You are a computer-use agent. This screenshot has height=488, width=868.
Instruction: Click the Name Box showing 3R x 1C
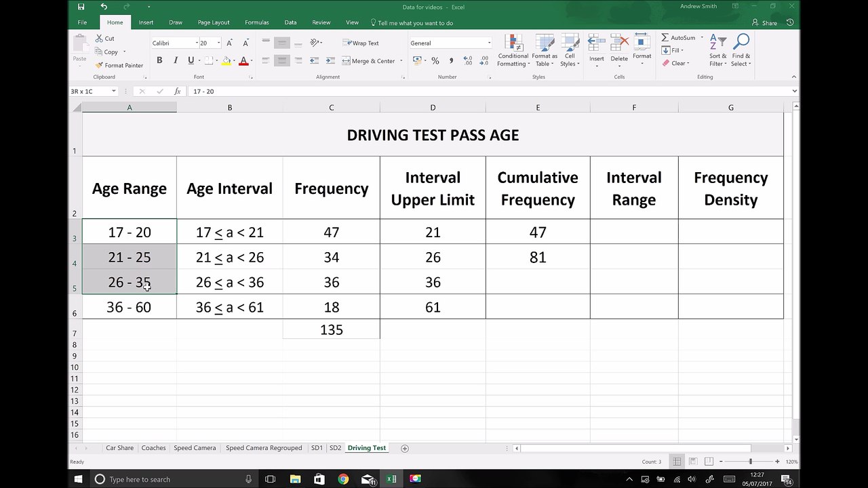tap(90, 91)
